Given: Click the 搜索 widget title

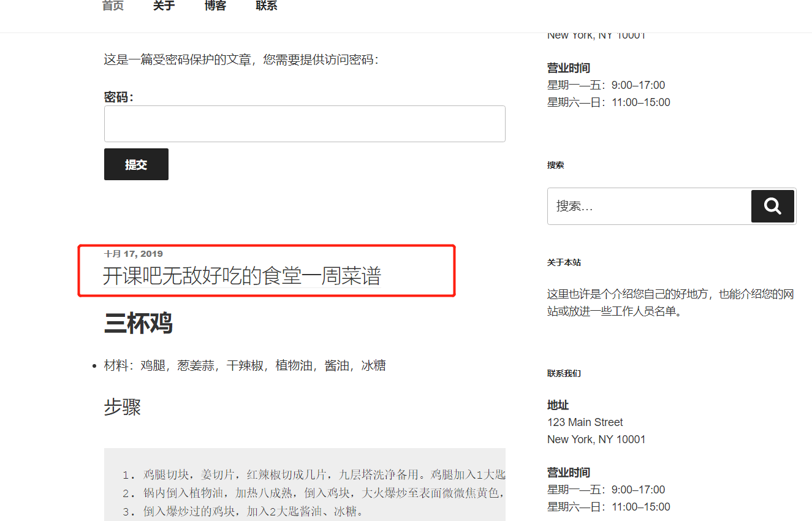Looking at the screenshot, I should point(556,165).
